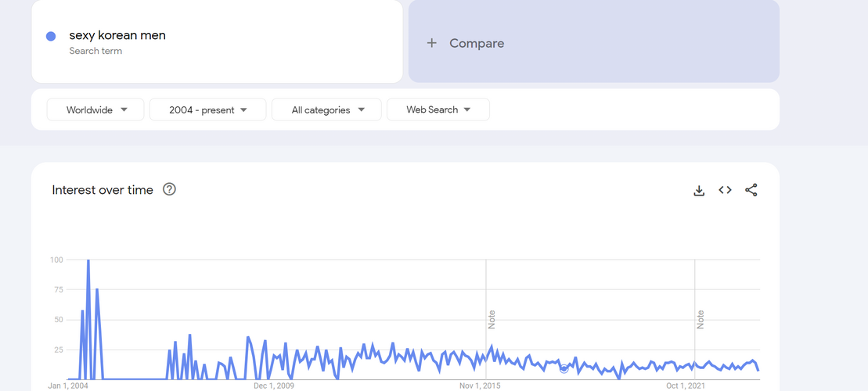Viewport: 868px width, 391px height.
Task: Edit the sexy korean men search term
Action: coord(117,35)
